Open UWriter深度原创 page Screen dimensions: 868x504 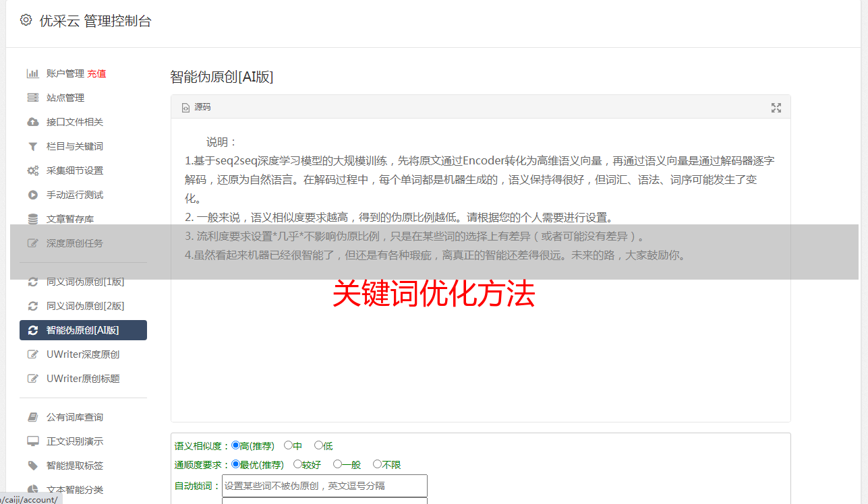click(x=83, y=354)
